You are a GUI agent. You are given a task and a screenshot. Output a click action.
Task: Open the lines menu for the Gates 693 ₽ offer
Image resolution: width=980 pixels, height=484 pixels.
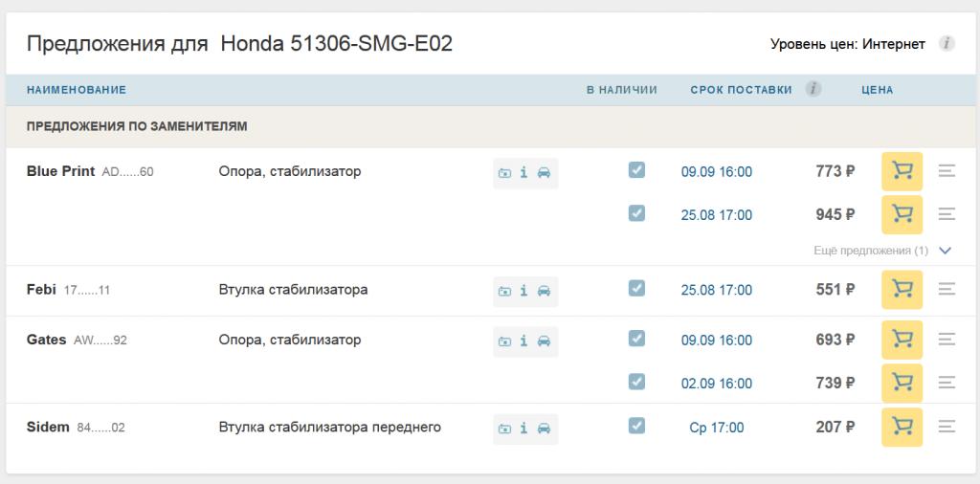[x=947, y=340]
